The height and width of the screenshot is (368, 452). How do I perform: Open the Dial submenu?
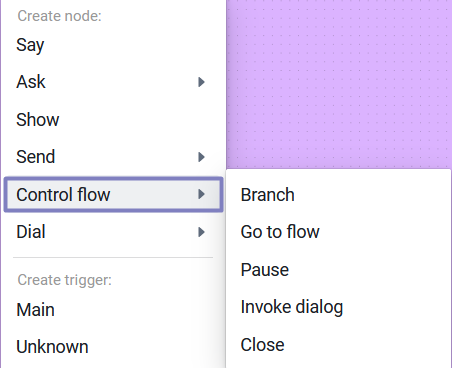click(x=113, y=232)
